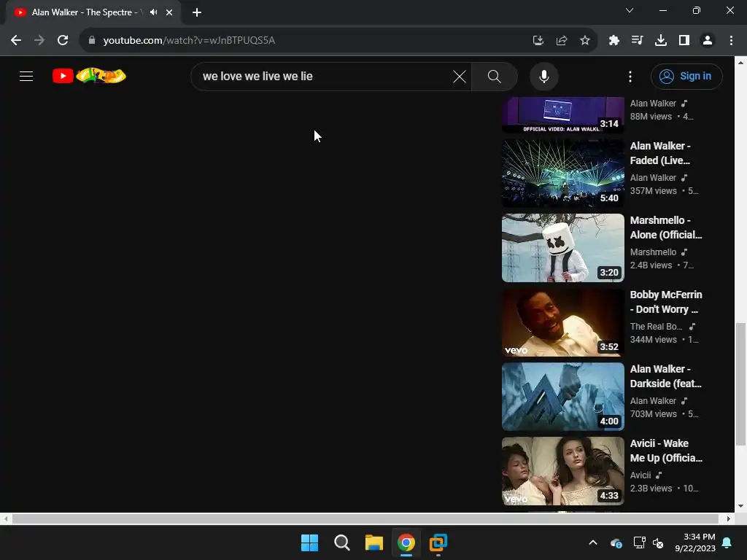
Task: Open muted volume tray icon
Action: [658, 542]
